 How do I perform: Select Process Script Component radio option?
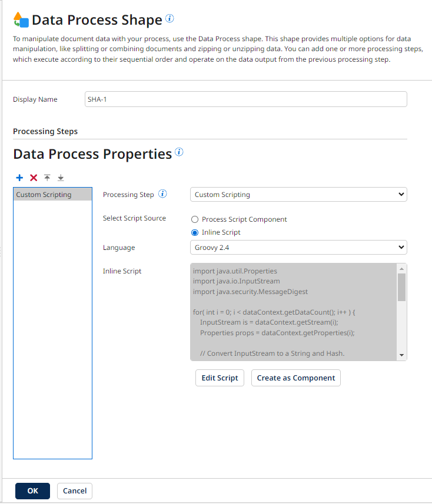tap(195, 219)
